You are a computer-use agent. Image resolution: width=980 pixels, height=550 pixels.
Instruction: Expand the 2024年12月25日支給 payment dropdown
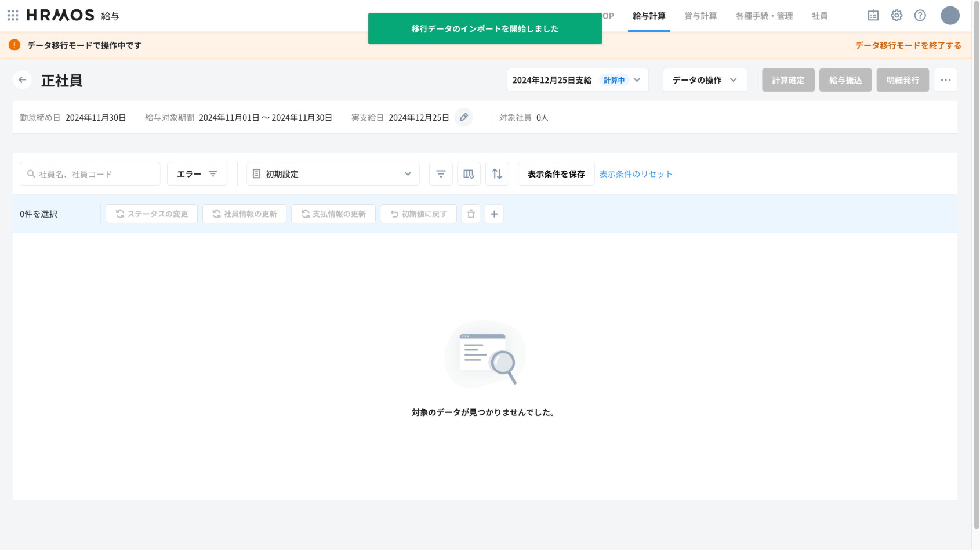pyautogui.click(x=577, y=80)
